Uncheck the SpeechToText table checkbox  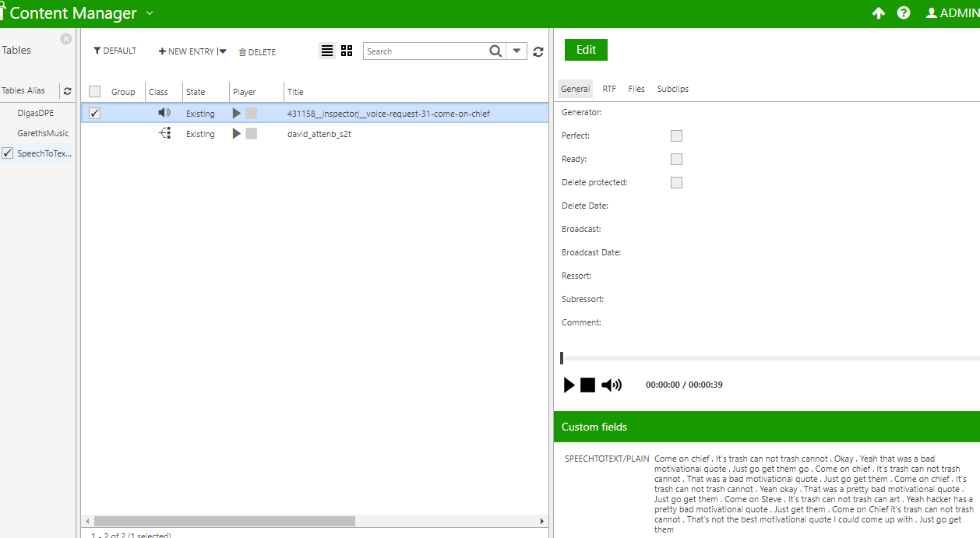click(x=8, y=153)
